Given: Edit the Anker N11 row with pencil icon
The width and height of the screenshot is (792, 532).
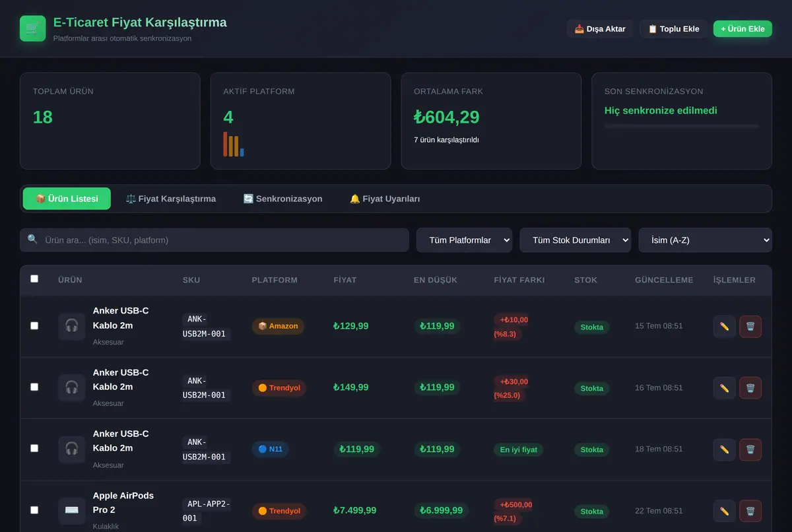Looking at the screenshot, I should (x=724, y=449).
